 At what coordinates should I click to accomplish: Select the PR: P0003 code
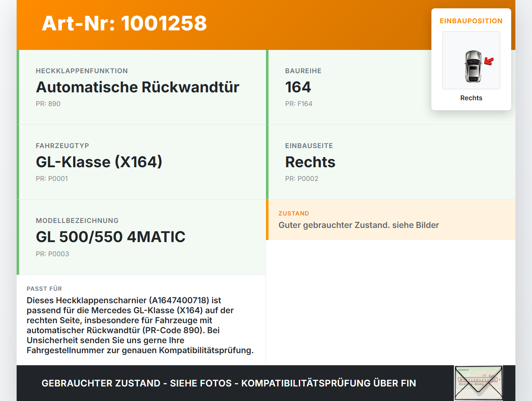(52, 254)
